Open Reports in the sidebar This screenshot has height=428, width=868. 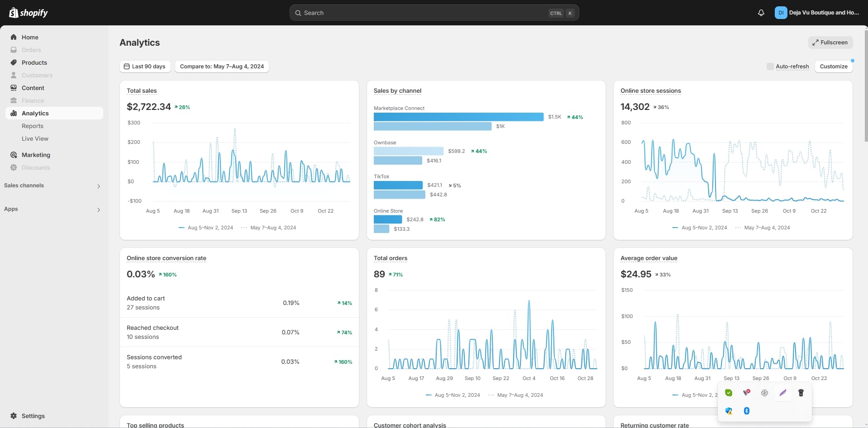click(x=33, y=126)
